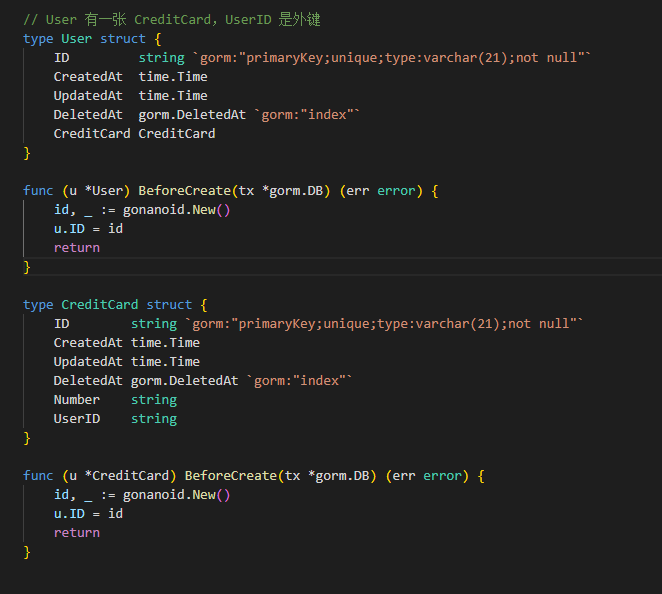Click the string type of UserID field
The height and width of the screenshot is (594, 662).
pyautogui.click(x=154, y=419)
